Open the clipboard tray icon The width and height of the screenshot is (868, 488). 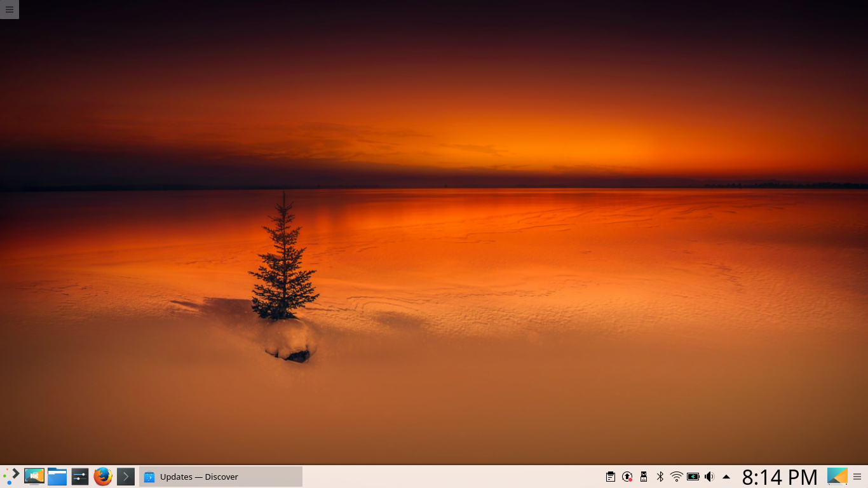(x=611, y=477)
